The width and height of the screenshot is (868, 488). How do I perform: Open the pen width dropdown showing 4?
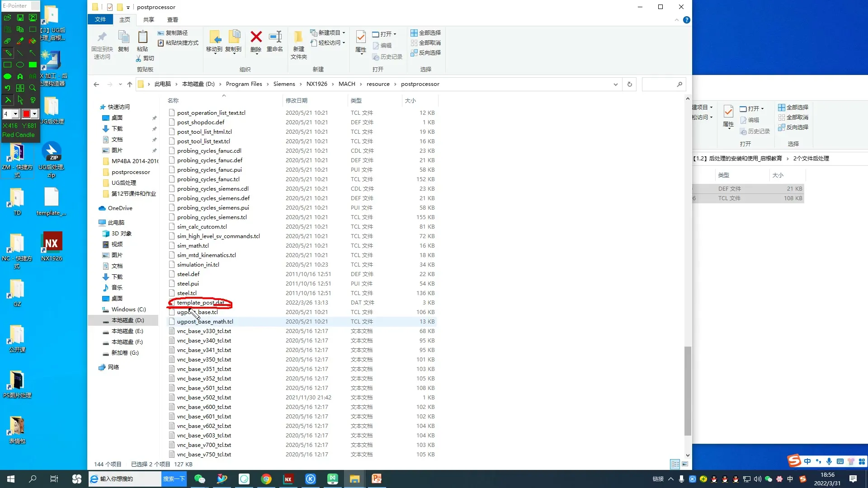(x=15, y=114)
